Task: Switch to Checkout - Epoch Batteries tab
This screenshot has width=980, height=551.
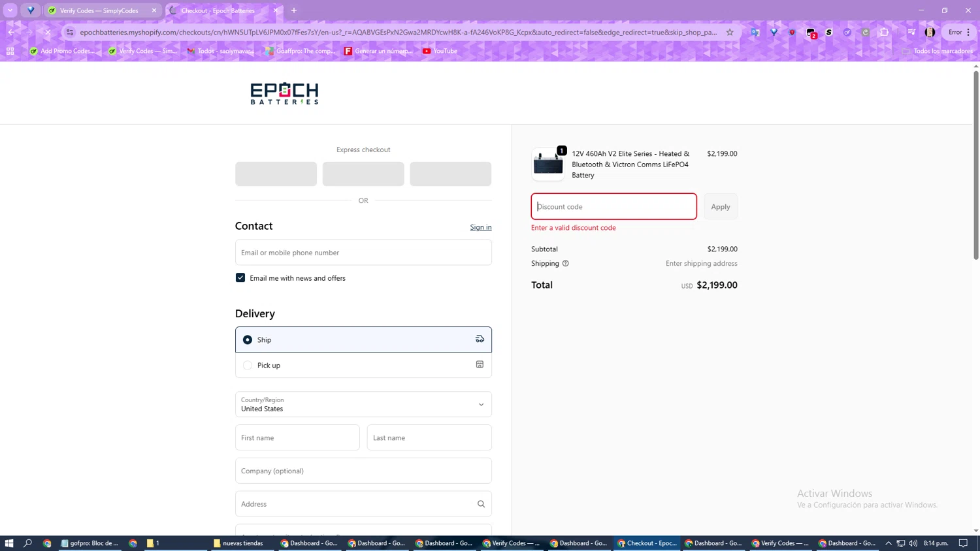Action: coord(223,10)
